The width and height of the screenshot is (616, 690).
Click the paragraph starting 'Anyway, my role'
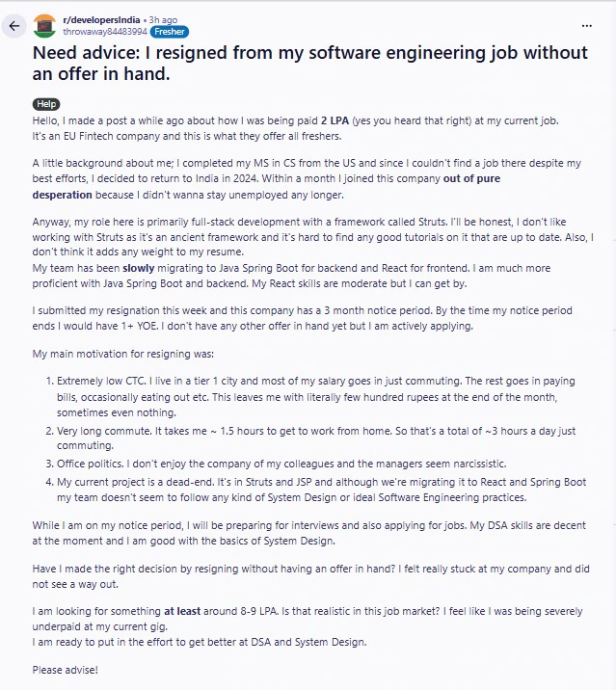[308, 228]
